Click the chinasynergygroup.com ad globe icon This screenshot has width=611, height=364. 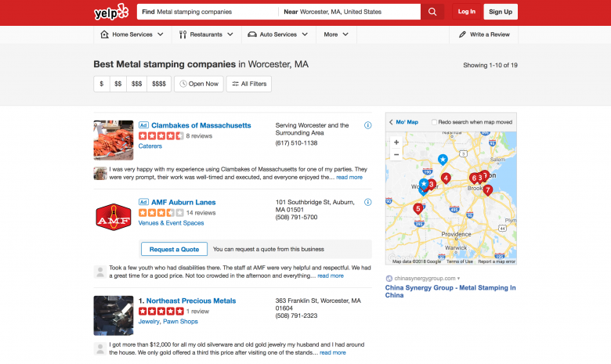pyautogui.click(x=389, y=279)
